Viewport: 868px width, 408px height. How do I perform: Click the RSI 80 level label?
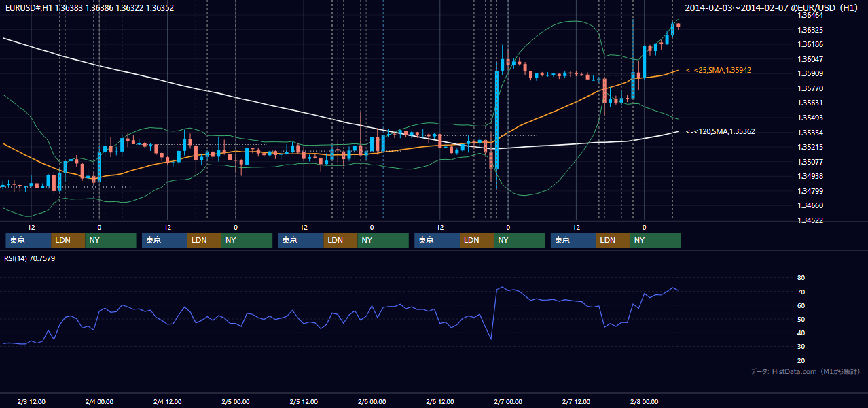pos(801,278)
